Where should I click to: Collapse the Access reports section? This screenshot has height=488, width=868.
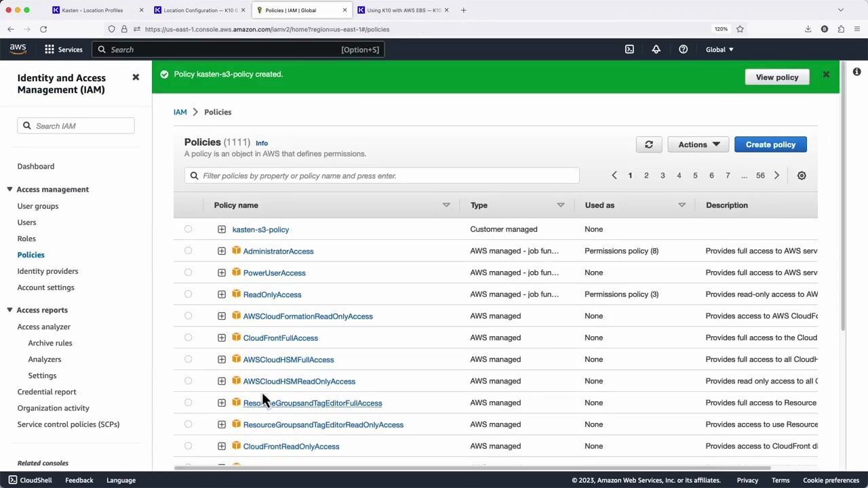(x=10, y=310)
